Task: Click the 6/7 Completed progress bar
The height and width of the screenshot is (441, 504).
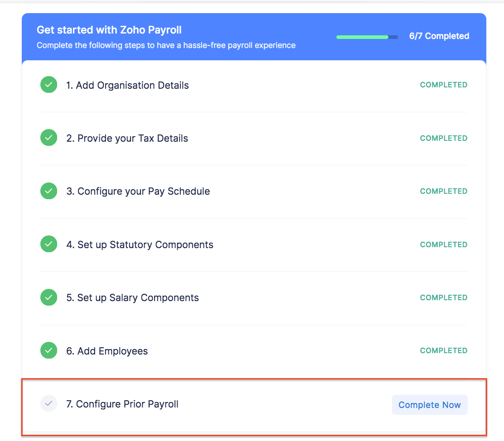Action: pos(367,37)
